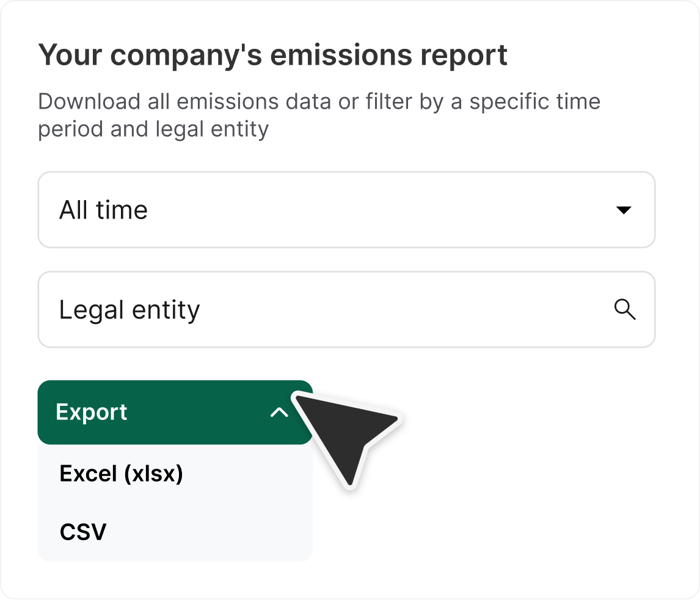Open the All time period dropdown

coord(346,210)
